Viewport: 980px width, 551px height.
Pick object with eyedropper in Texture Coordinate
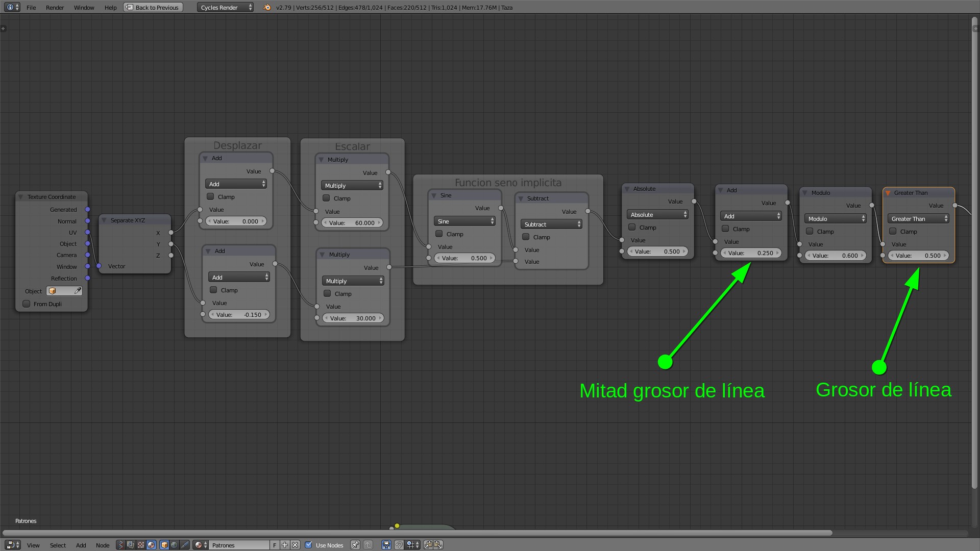pos(78,291)
